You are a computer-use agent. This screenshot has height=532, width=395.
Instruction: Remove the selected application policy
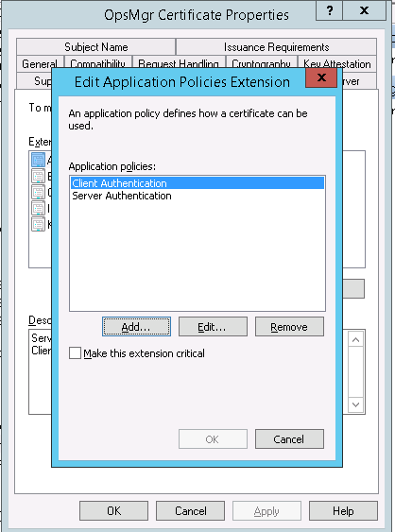click(289, 327)
